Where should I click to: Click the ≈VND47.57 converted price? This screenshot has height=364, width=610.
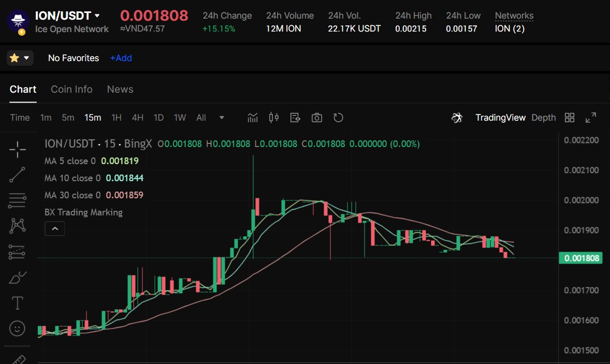pyautogui.click(x=142, y=29)
